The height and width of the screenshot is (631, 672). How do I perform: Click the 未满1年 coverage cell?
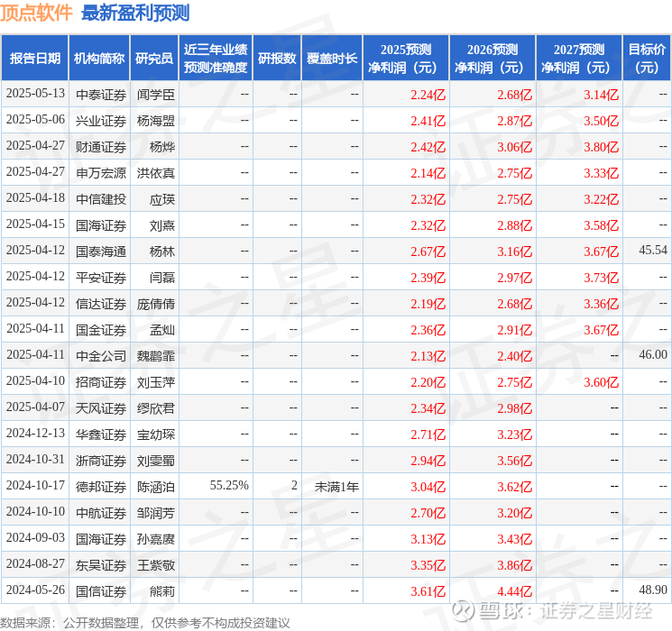click(x=336, y=487)
